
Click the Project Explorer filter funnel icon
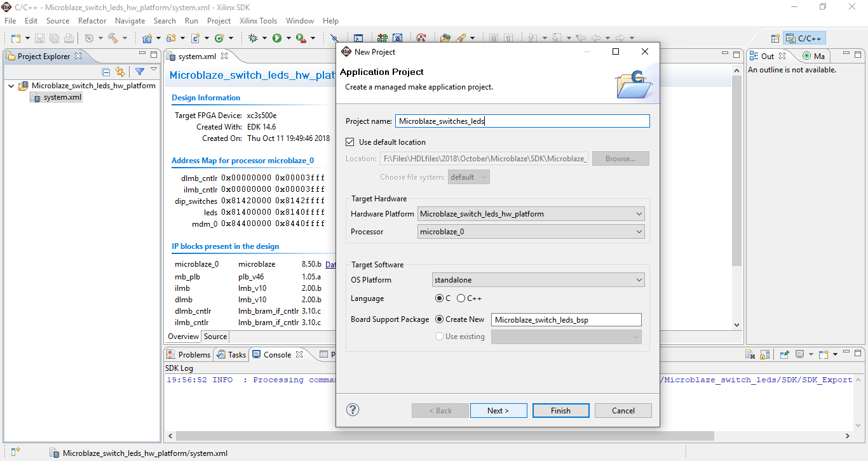click(x=140, y=72)
